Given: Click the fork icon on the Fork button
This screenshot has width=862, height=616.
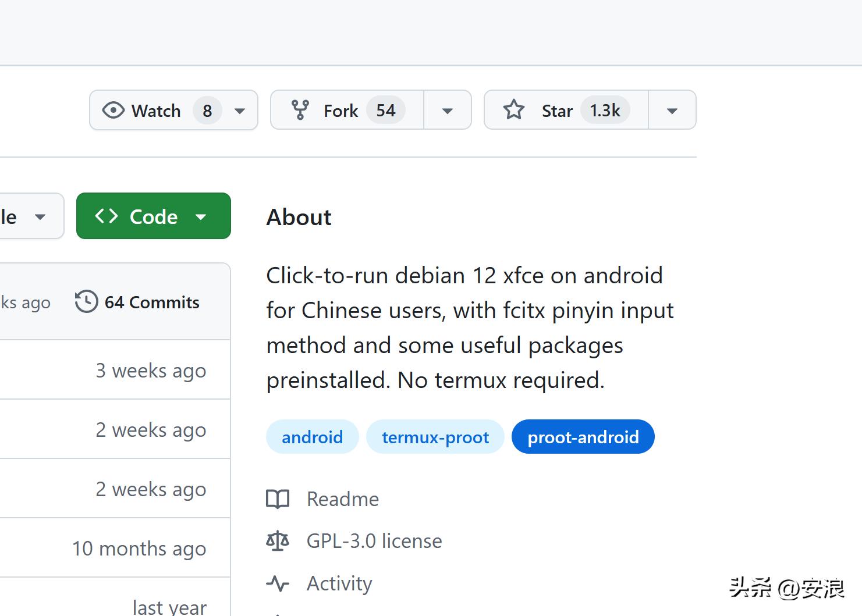Looking at the screenshot, I should click(x=300, y=109).
